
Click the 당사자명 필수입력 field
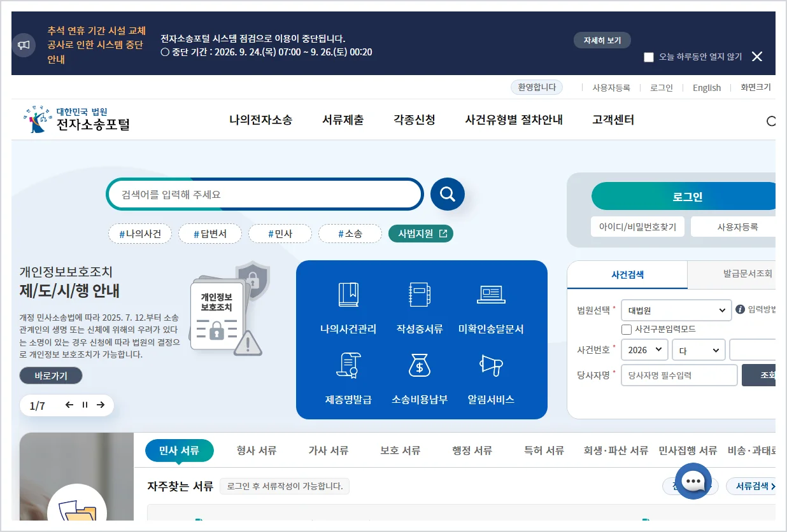coord(679,375)
